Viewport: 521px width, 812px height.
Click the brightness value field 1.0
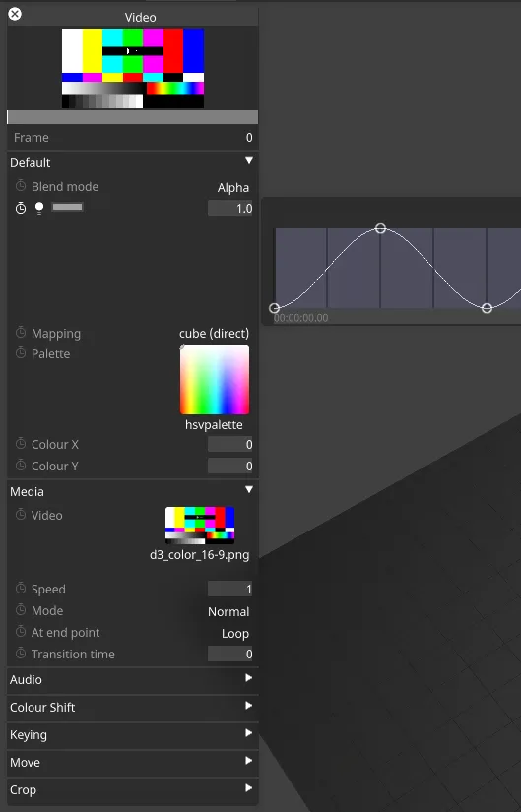click(230, 209)
